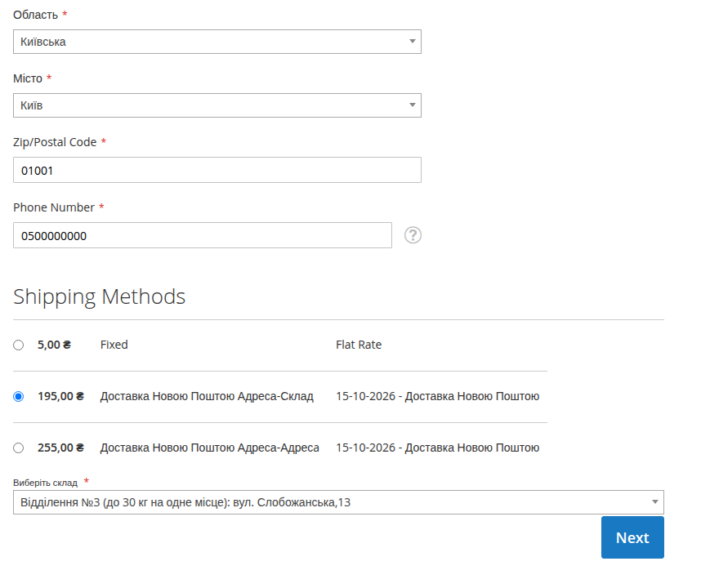Click the Flat Rate carrier text
The image size is (701, 588).
point(359,345)
